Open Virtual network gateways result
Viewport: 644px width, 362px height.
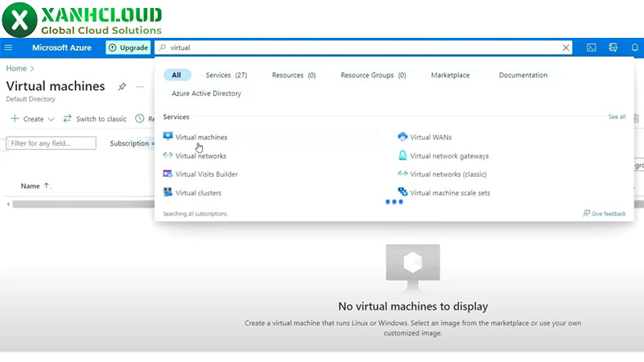tap(449, 156)
